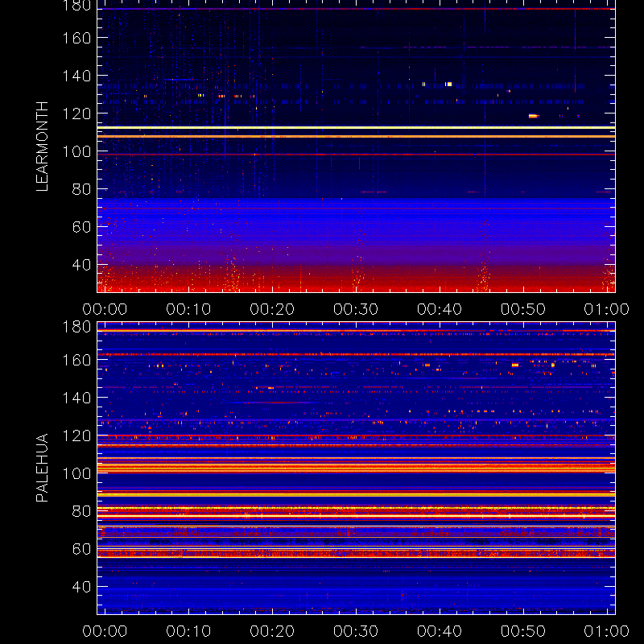Click the 01:00 time label under Palehua plot
This screenshot has height=644, width=644.
607,631
